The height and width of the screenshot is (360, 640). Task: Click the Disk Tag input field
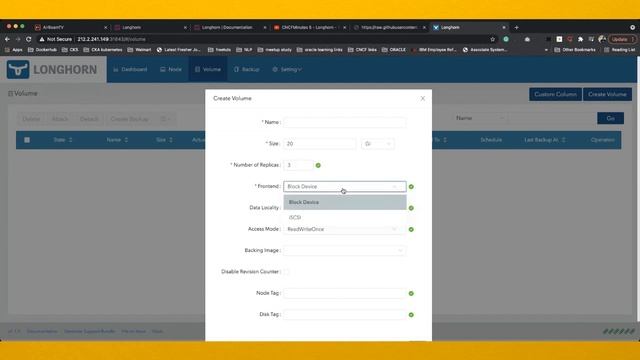coord(344,314)
